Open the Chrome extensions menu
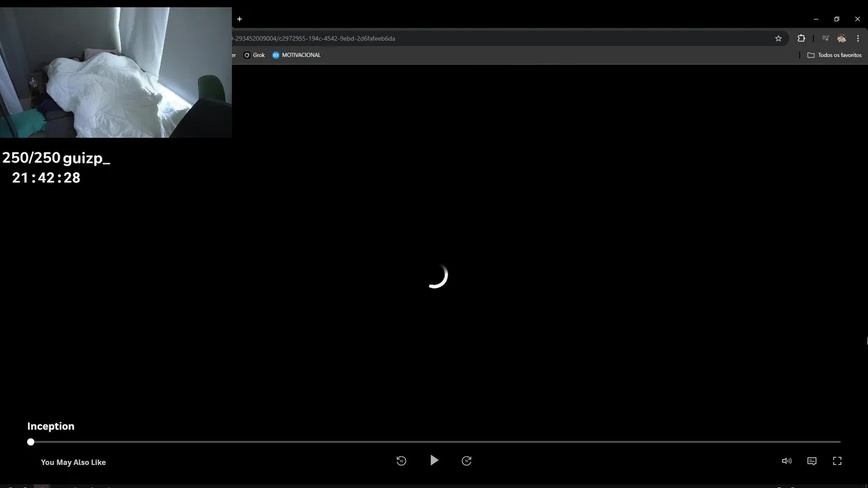The width and height of the screenshot is (868, 488). [801, 39]
